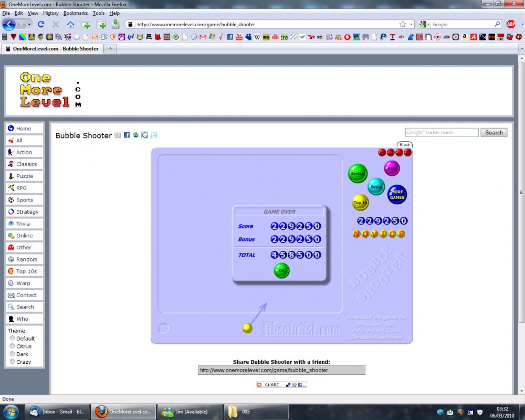
Task: Go back to the previous page
Action: tap(9, 24)
